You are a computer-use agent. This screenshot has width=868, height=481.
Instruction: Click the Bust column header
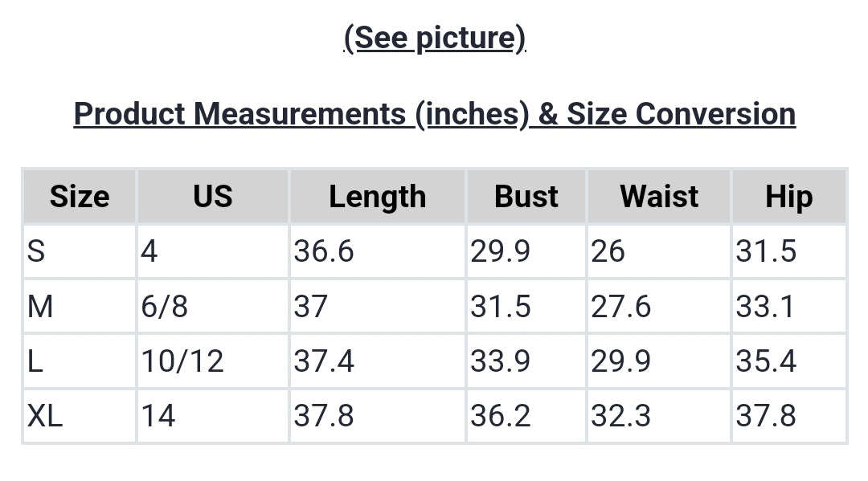click(x=526, y=197)
